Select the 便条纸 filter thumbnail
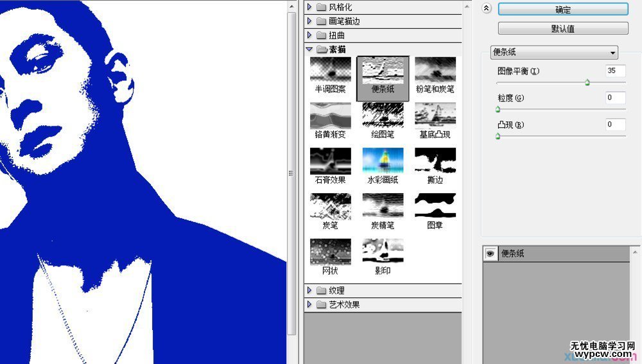 click(x=383, y=78)
